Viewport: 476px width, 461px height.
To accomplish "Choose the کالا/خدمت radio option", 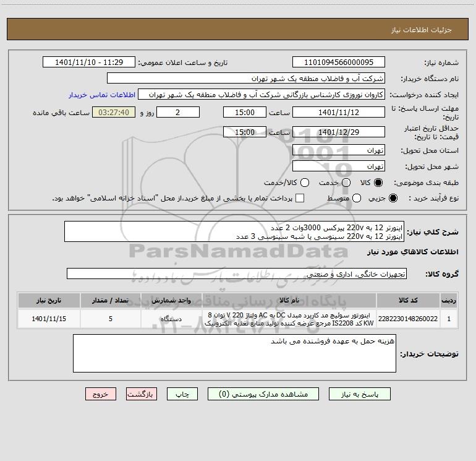I will [305, 183].
